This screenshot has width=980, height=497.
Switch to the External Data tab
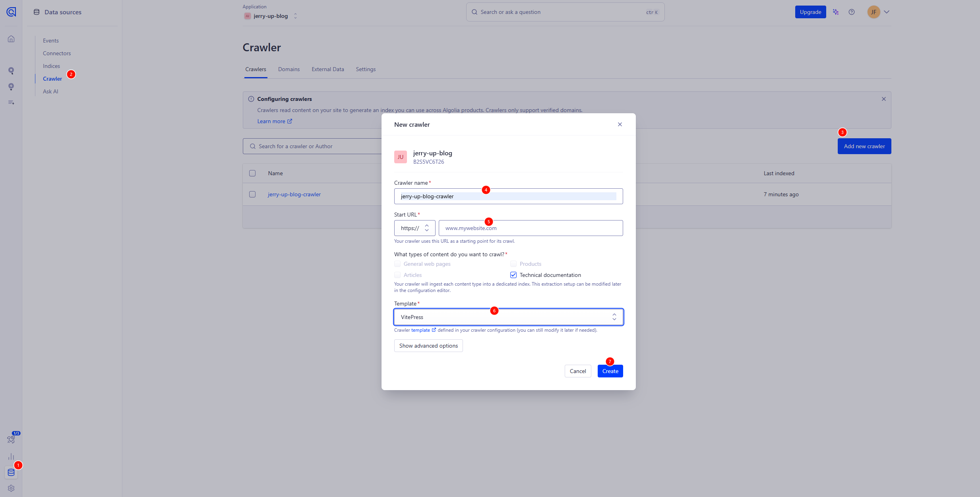tap(328, 69)
